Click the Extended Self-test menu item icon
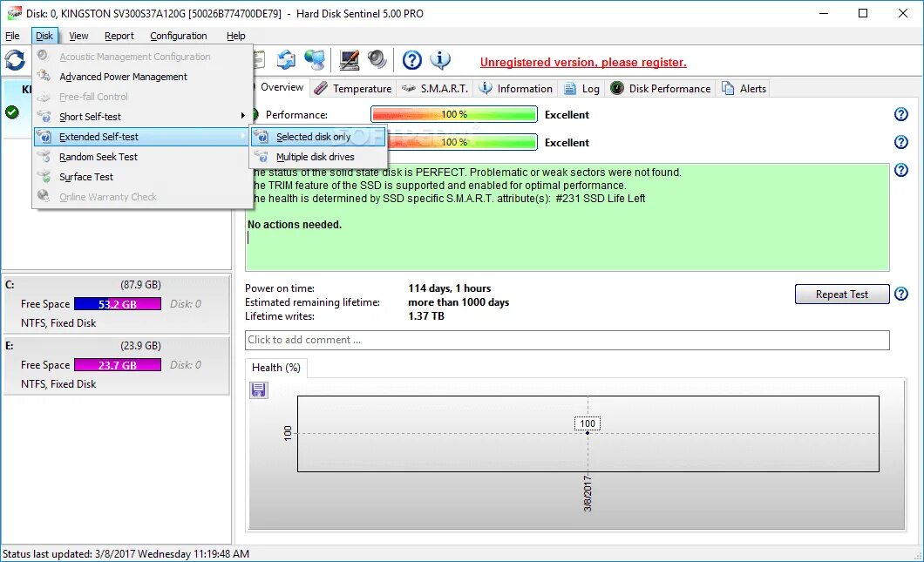This screenshot has width=924, height=562. (x=44, y=137)
